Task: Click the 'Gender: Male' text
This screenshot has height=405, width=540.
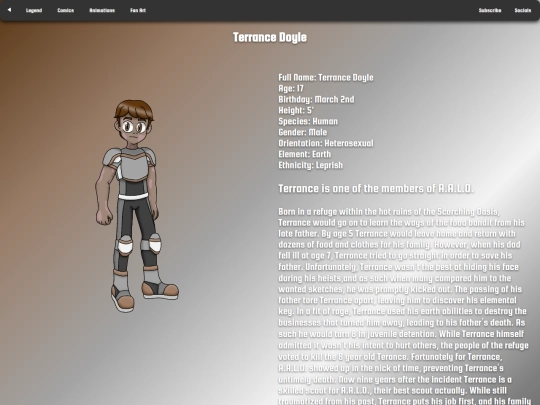Action: 303,133
